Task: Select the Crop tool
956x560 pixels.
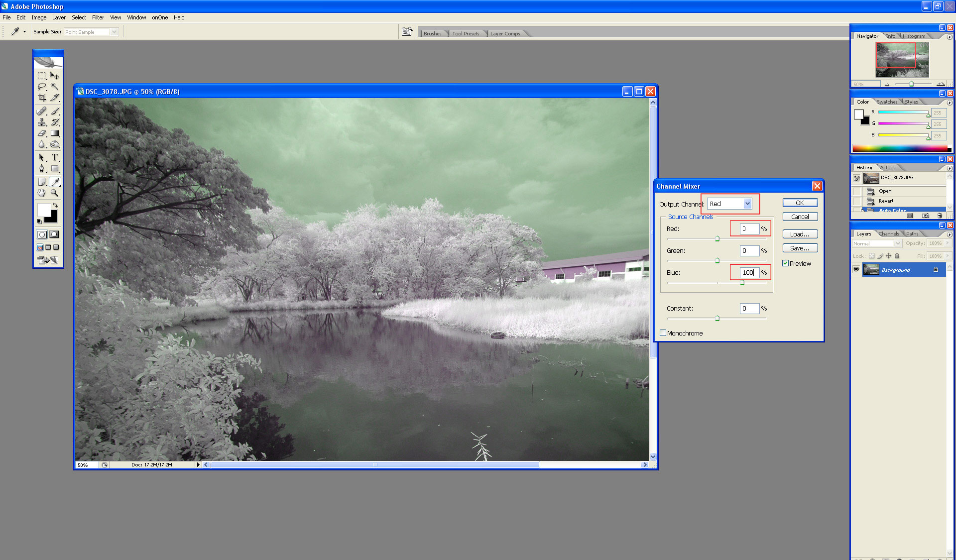Action: [42, 98]
